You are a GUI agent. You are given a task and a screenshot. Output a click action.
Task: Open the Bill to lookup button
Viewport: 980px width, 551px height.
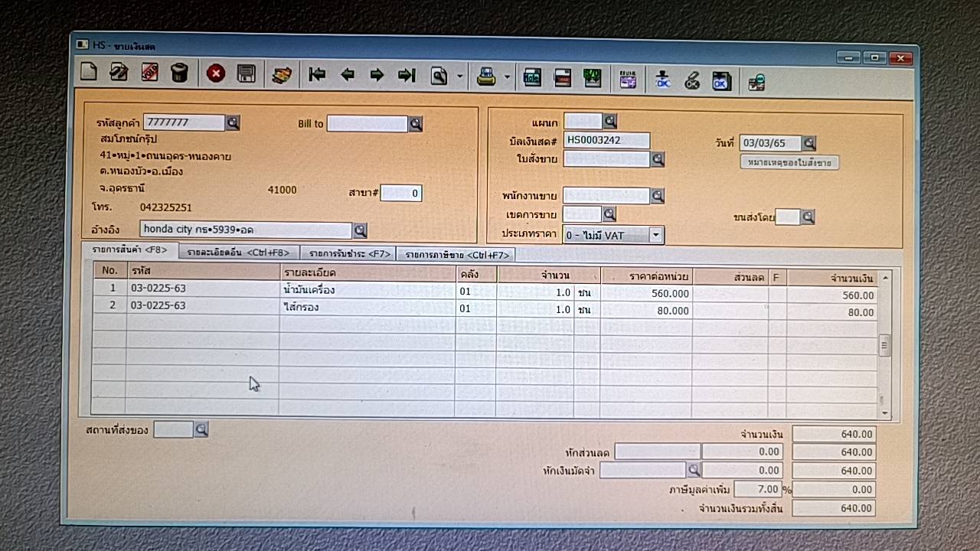(415, 124)
